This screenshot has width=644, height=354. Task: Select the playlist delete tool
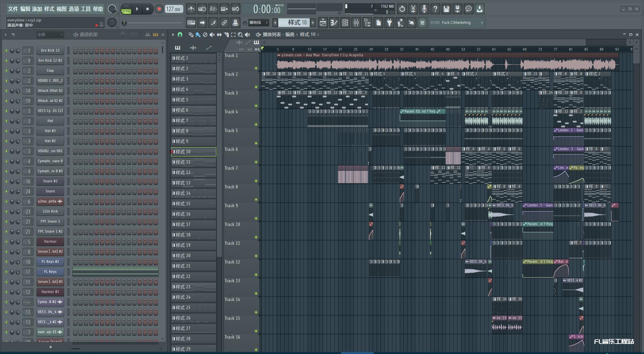[205, 35]
